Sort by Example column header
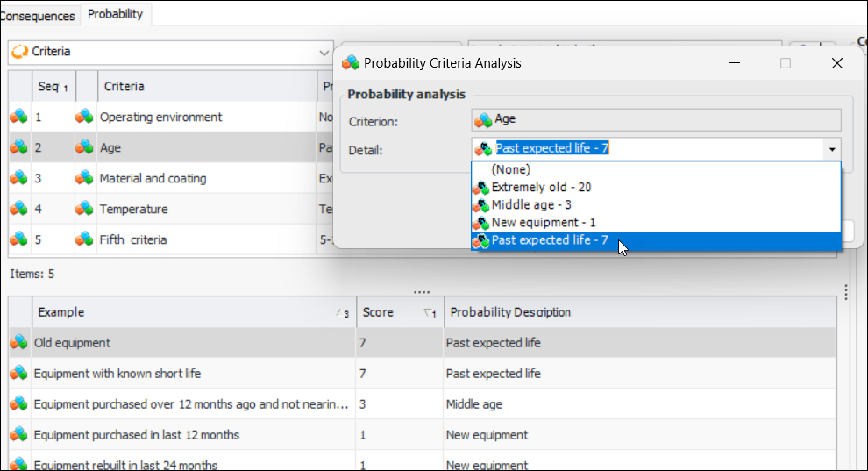The width and height of the screenshot is (868, 471). (194, 312)
